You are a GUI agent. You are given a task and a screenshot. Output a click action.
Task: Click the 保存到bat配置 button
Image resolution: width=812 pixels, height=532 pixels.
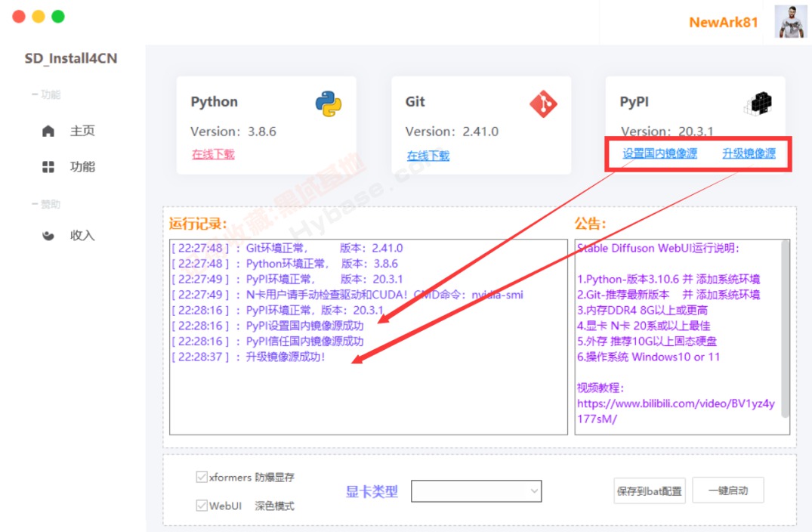click(650, 491)
